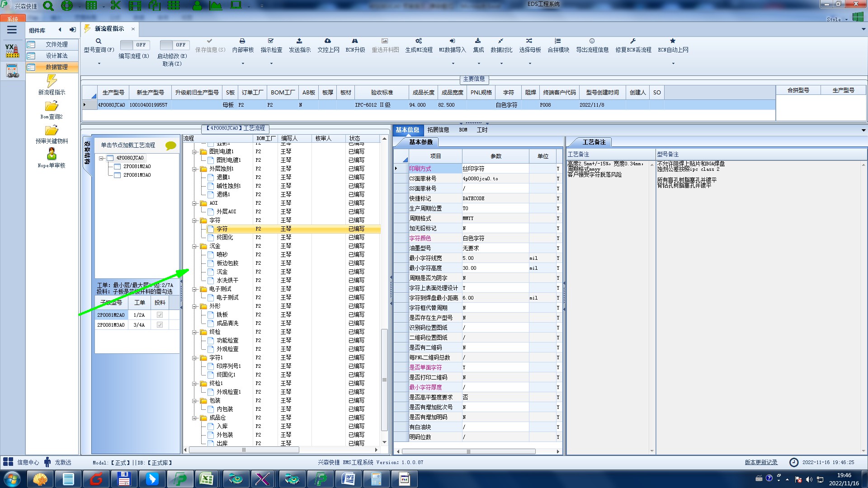Screen dimensions: 868x488
Task: Collapse the 沉金 process folder
Action: [195, 246]
